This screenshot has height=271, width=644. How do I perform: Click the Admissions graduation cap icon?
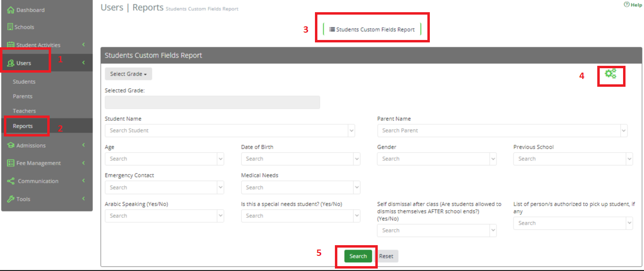(11, 145)
